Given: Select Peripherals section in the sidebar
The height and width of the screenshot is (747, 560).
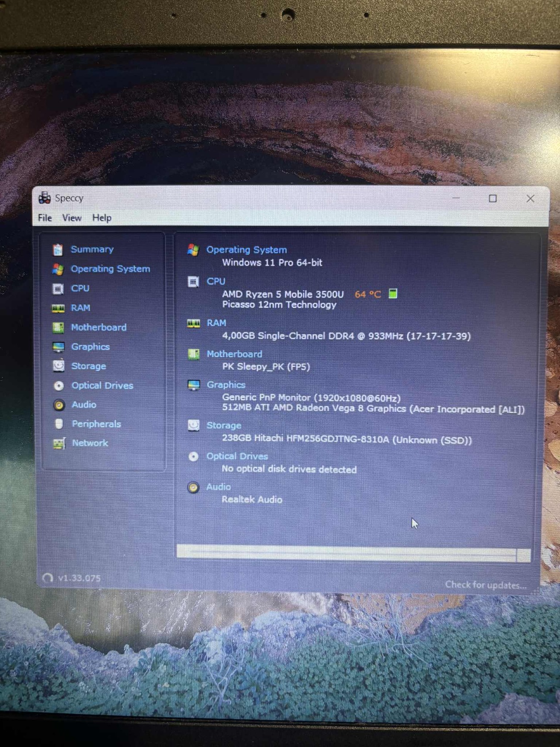Looking at the screenshot, I should coord(96,424).
